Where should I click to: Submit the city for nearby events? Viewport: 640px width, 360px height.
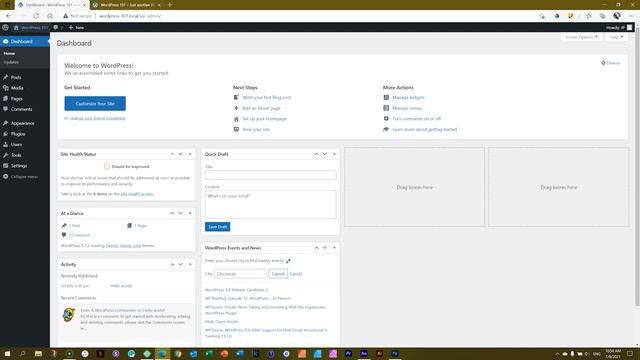[x=278, y=273]
